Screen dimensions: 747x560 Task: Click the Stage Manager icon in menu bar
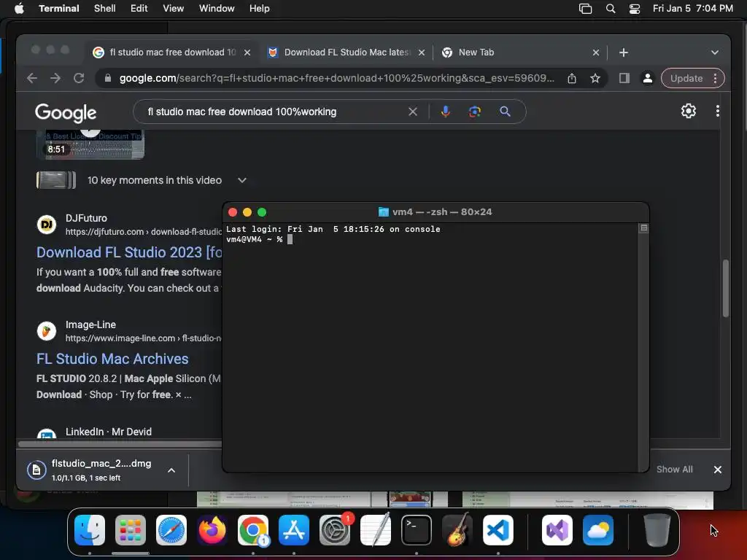(586, 9)
